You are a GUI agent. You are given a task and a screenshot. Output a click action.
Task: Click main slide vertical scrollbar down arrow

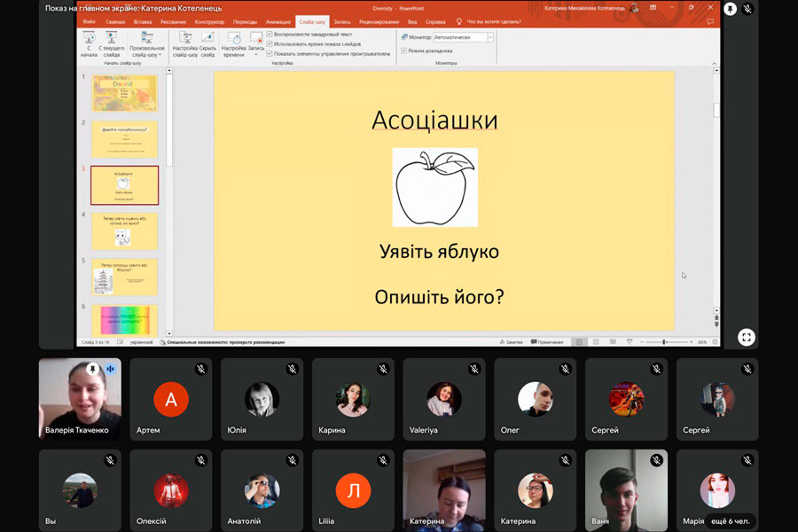[x=716, y=310]
